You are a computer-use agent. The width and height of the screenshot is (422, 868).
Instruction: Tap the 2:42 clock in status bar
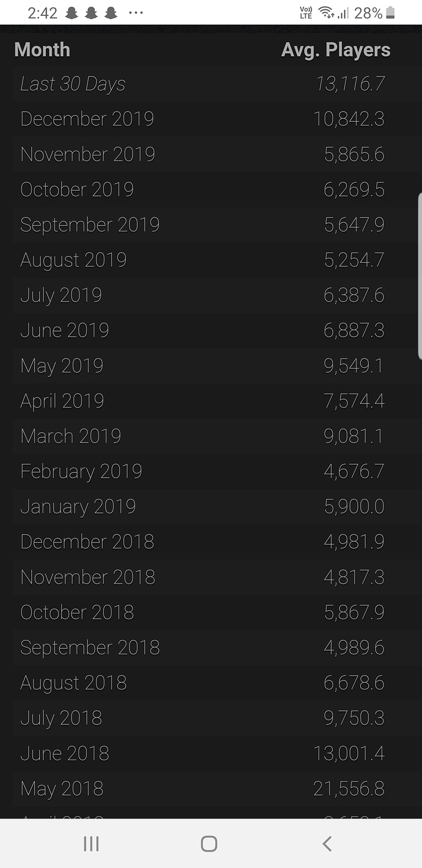[x=42, y=13]
